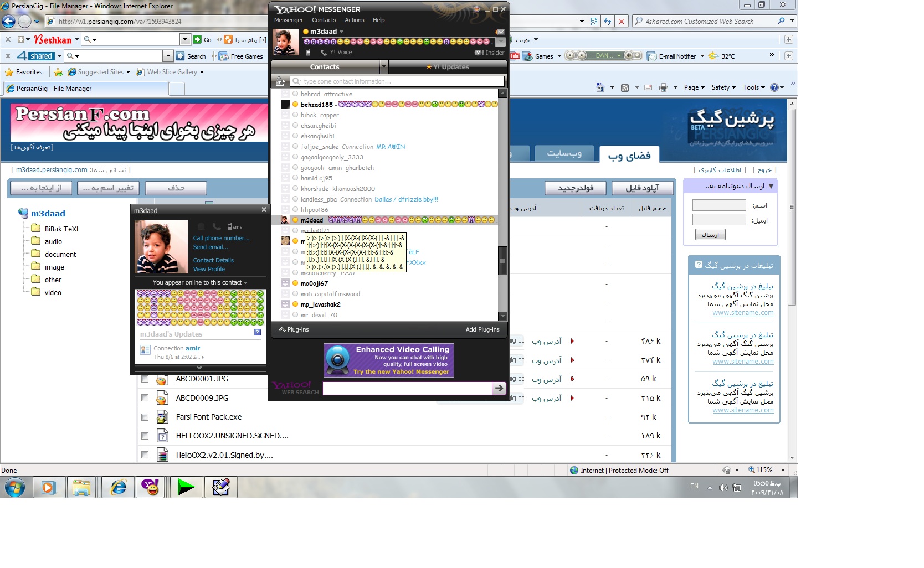Select the PersianGig - File Manager browser tab

[86, 89]
